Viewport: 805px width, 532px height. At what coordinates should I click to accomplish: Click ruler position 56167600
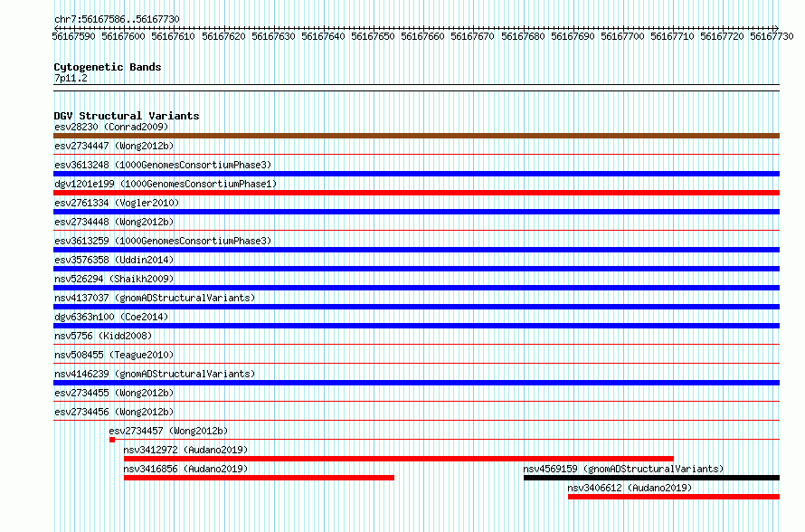(x=123, y=36)
